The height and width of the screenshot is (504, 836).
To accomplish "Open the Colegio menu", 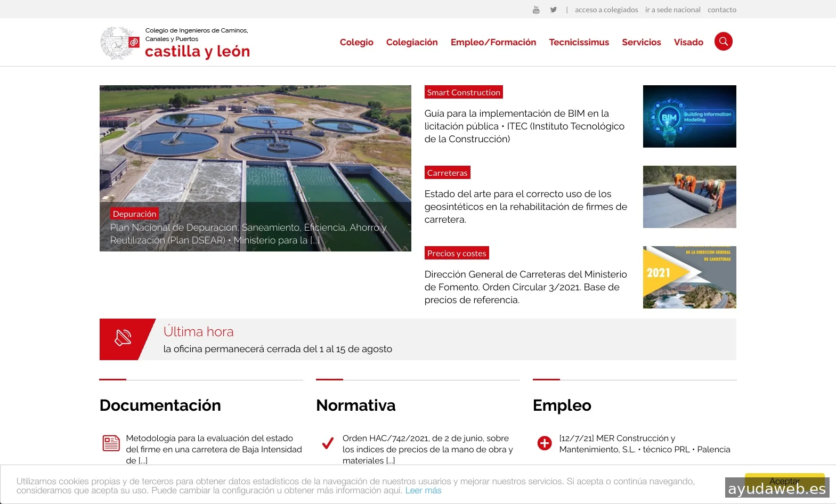I will 356,42.
